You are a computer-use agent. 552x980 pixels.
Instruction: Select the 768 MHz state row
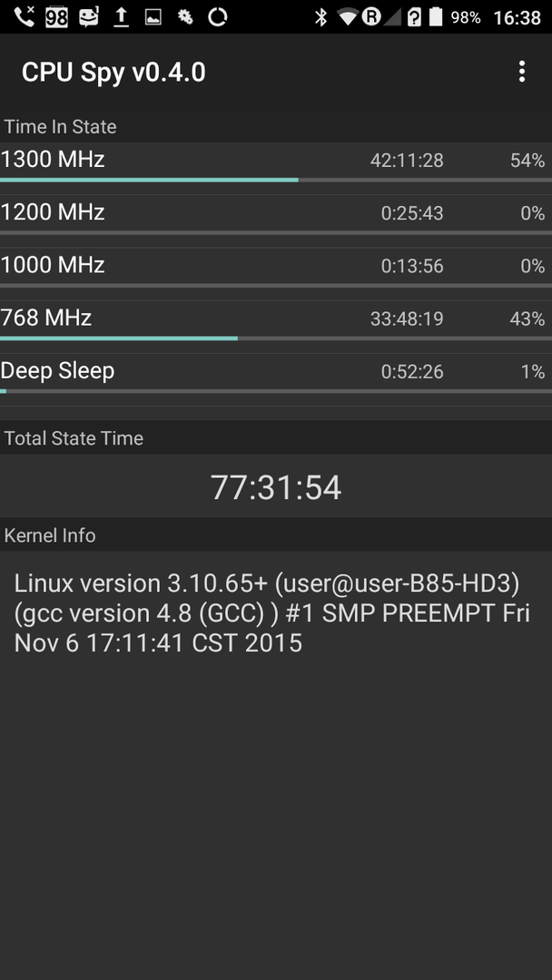[276, 322]
